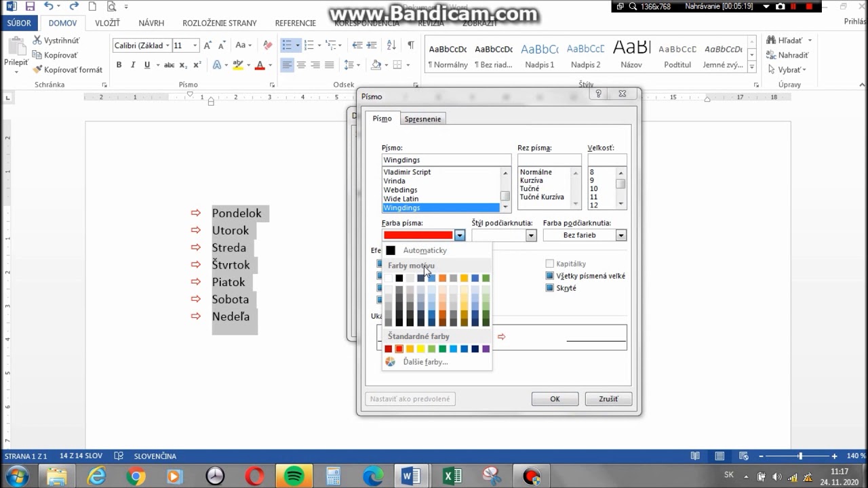Viewport: 868px width, 488px height.
Task: Toggle bold formatting in ribbon
Action: tap(119, 65)
